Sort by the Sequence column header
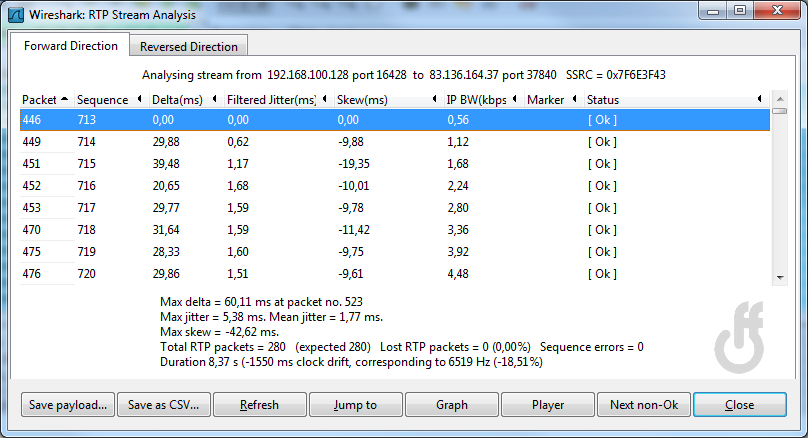Image resolution: width=808 pixels, height=438 pixels. [x=109, y=99]
